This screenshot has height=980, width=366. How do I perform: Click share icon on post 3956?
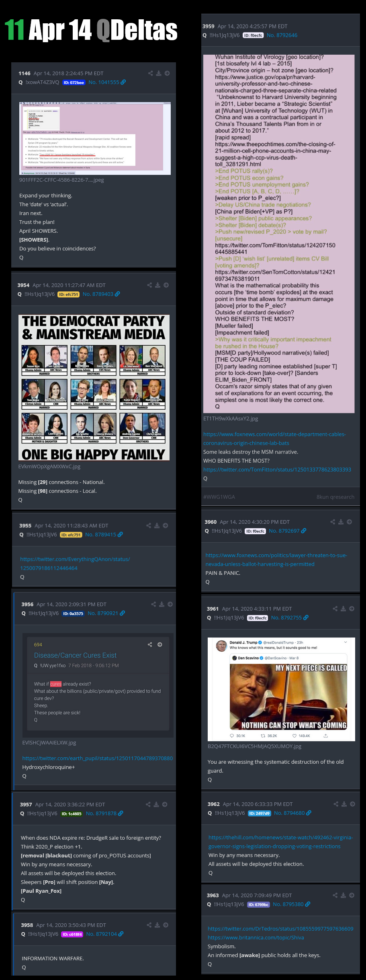tap(153, 604)
